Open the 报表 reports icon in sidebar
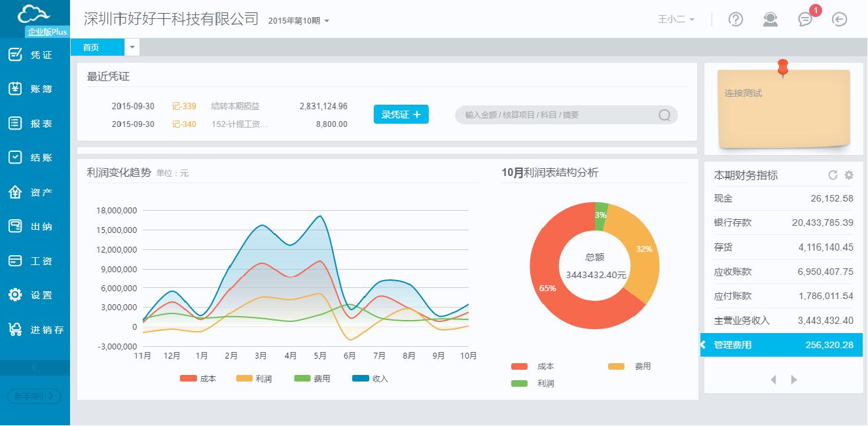This screenshot has height=426, width=868. 15,123
